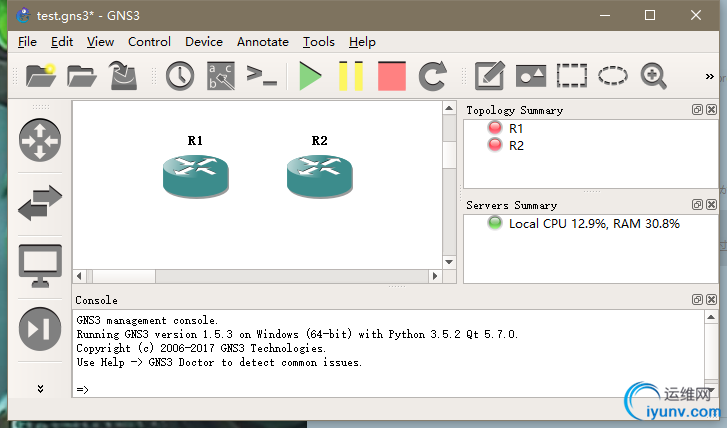The image size is (727, 428).
Task: Open console to all devices
Action: (x=262, y=76)
